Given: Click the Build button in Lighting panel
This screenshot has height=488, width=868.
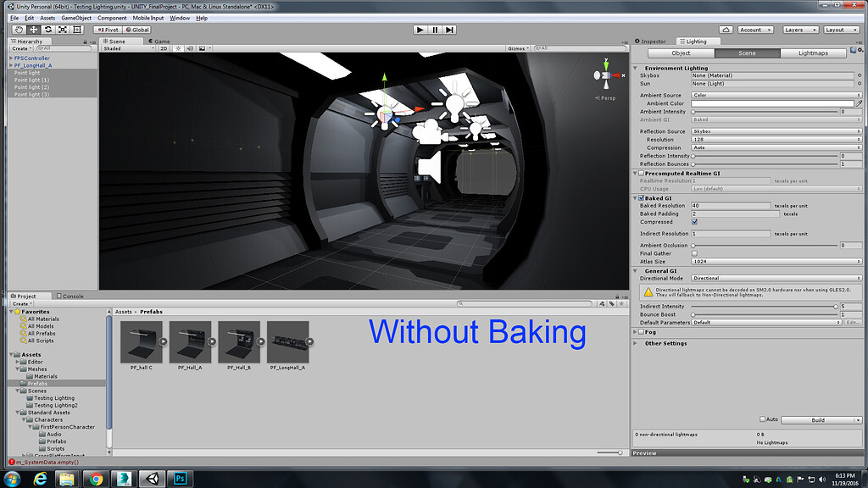Looking at the screenshot, I should [815, 419].
